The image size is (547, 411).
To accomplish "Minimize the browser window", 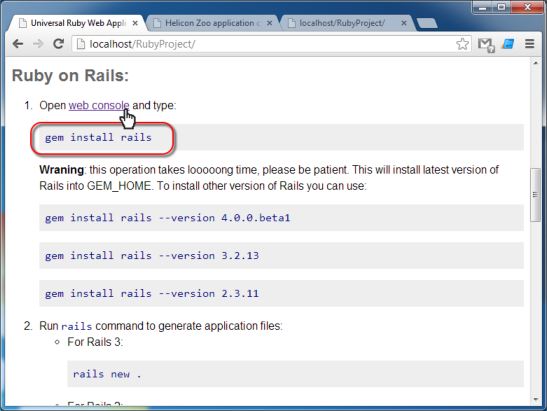I will (483, 7).
